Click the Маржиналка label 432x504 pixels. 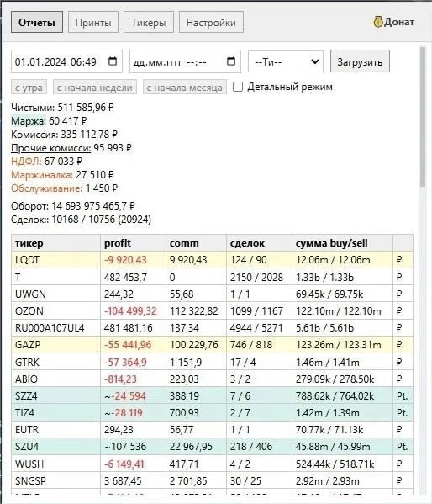(42, 175)
